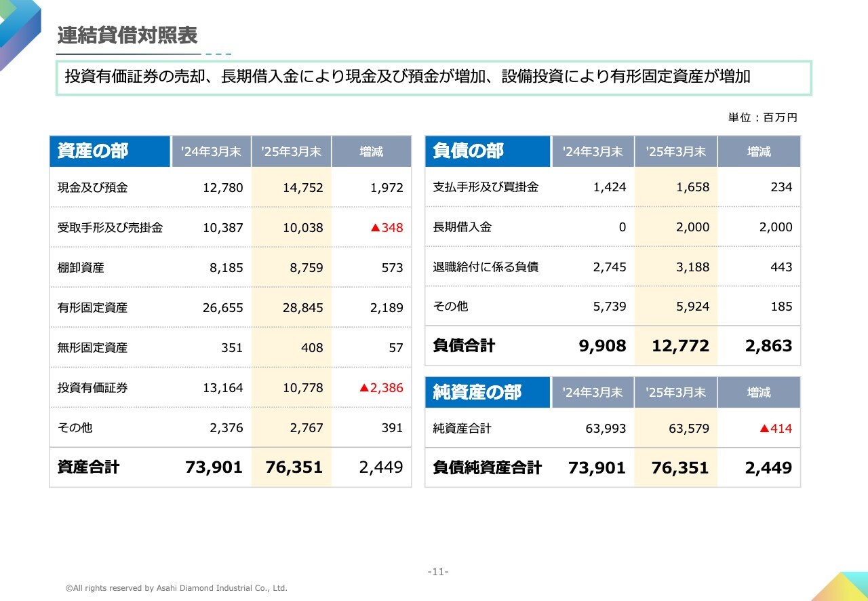Select the value 1,658
This screenshot has width=868, height=601.
[x=693, y=187]
